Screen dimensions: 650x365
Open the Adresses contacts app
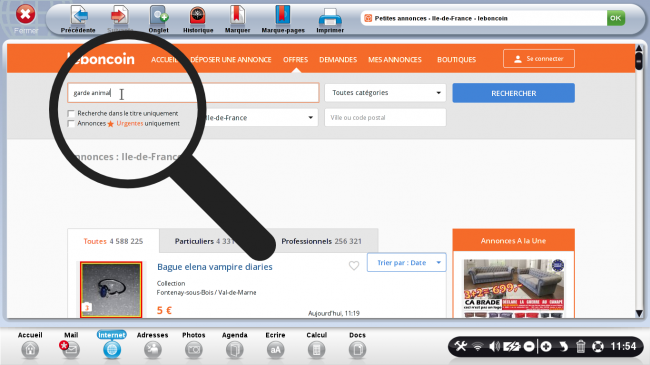tap(153, 345)
